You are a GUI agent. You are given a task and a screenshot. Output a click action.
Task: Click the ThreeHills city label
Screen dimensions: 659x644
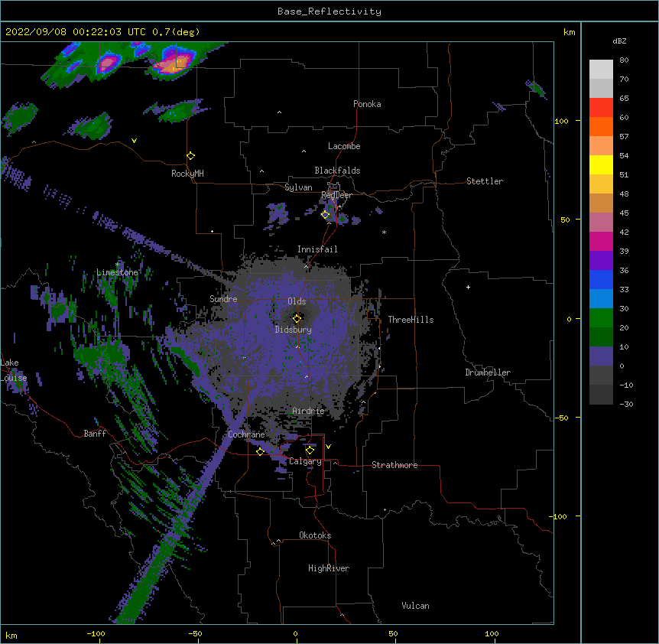click(x=411, y=320)
